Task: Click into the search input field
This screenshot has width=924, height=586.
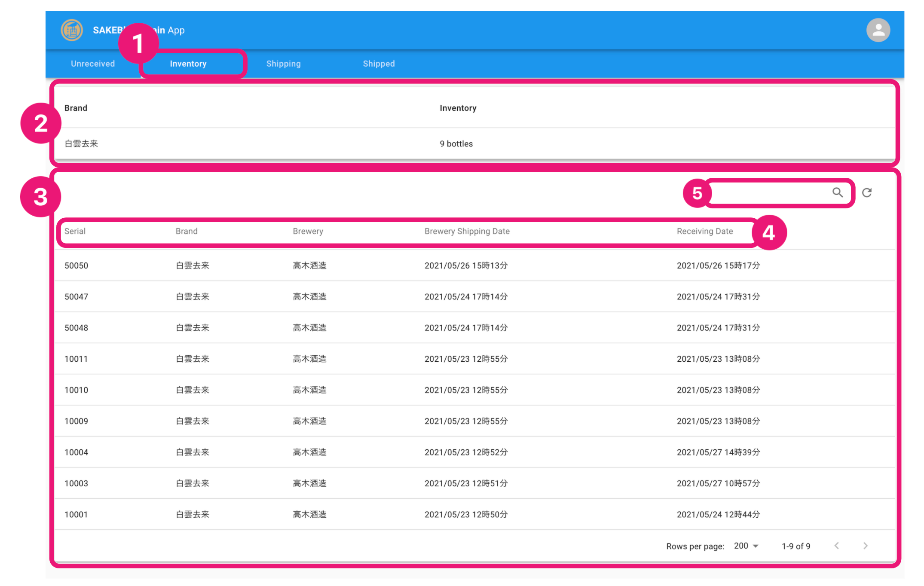Action: 769,192
